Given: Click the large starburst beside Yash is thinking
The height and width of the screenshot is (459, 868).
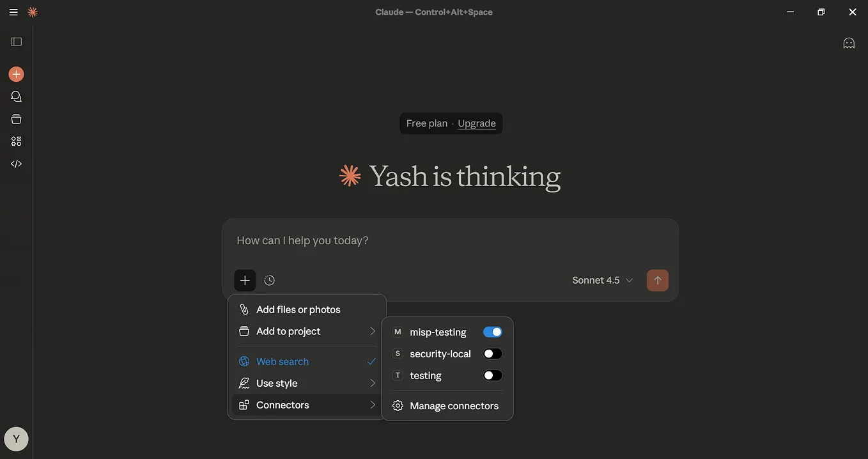Looking at the screenshot, I should pos(350,176).
